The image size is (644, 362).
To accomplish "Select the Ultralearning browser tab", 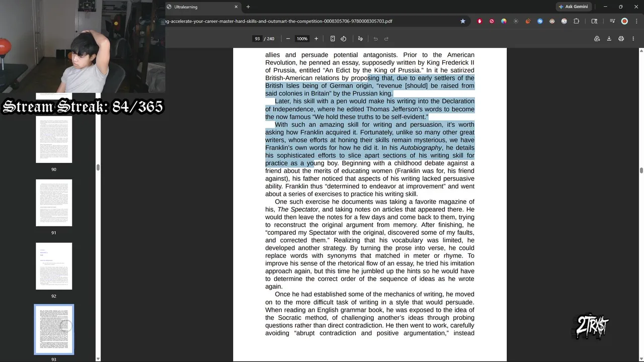I will point(201,7).
